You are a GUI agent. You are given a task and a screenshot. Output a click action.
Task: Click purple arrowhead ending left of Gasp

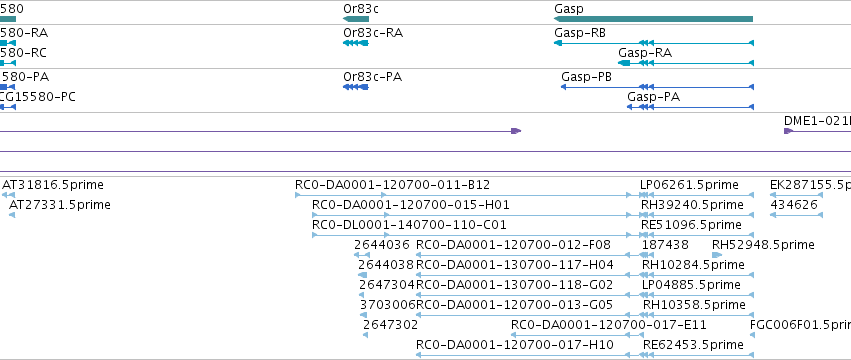(x=516, y=131)
